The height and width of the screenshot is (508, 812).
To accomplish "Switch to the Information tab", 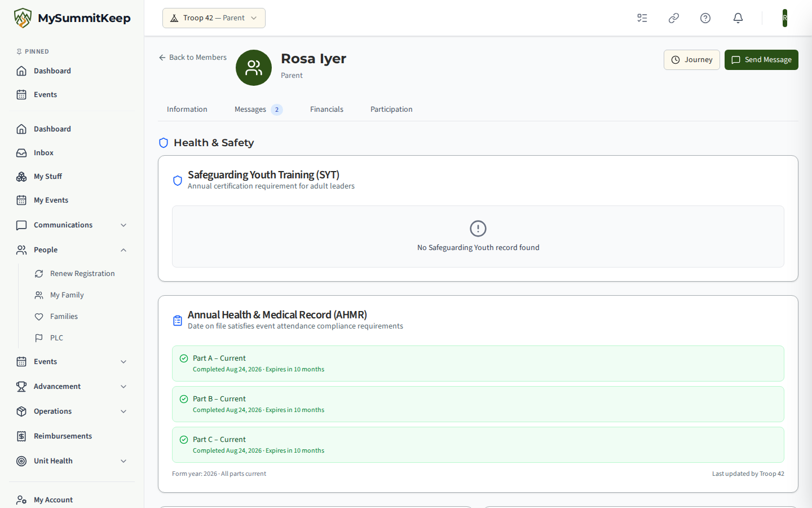I will pos(187,109).
